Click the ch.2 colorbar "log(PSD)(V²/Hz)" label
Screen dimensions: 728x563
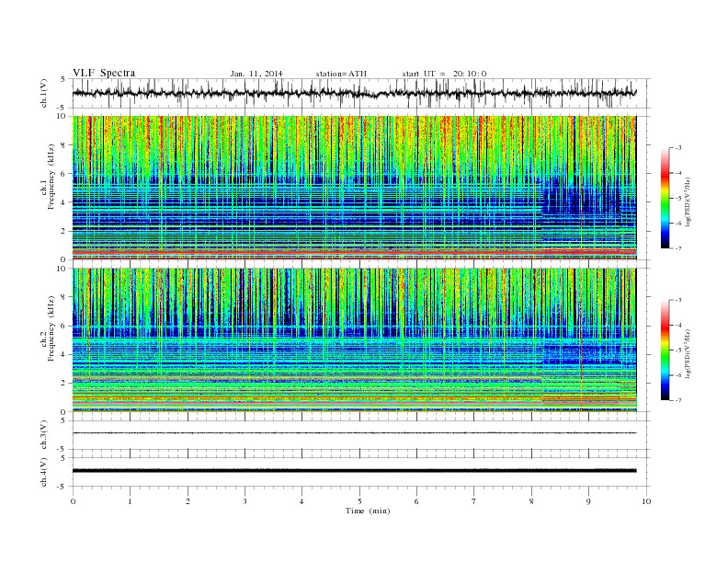689,353
